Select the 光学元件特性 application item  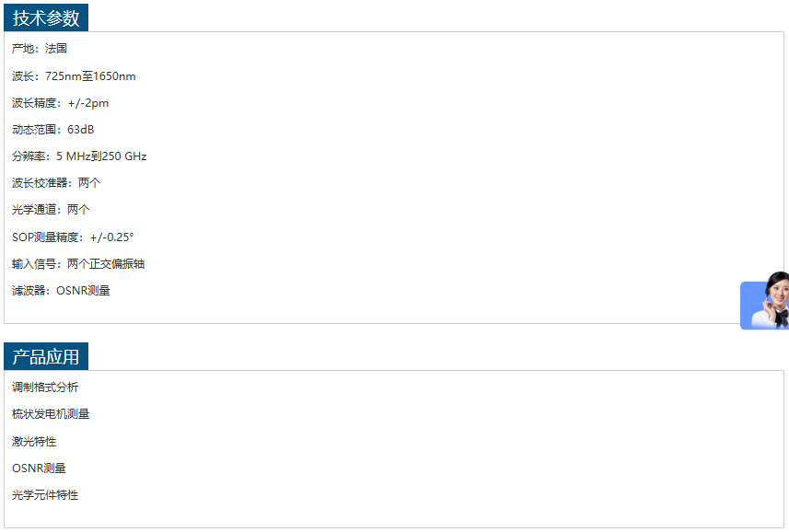[45, 495]
